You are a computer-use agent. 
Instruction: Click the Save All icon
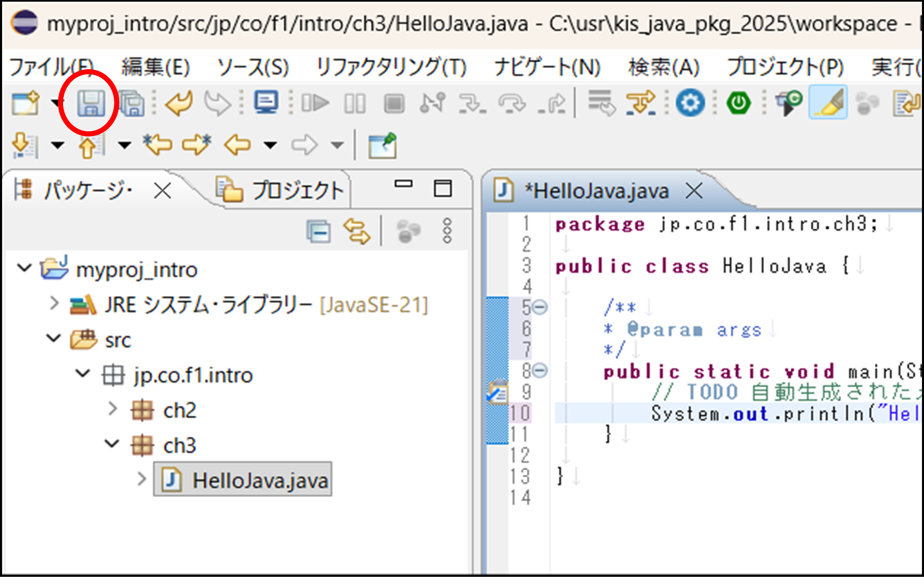(x=132, y=103)
